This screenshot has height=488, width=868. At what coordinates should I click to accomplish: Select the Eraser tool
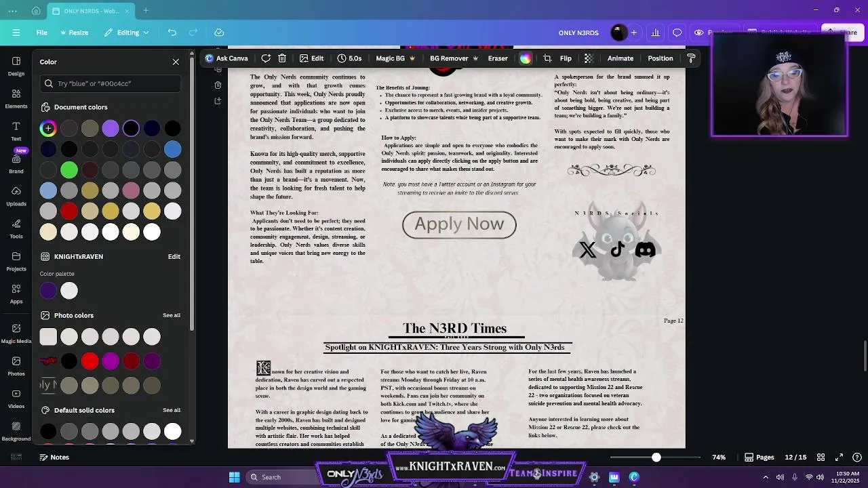pos(498,58)
